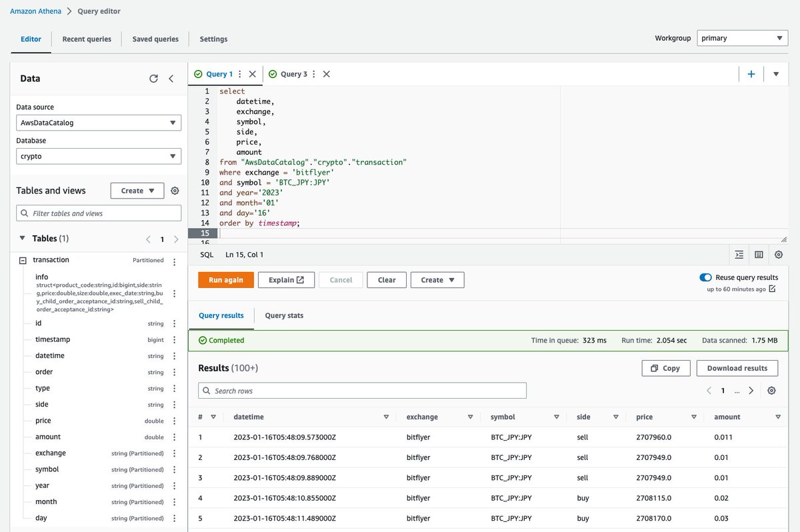Image resolution: width=800 pixels, height=532 pixels.
Task: Sort results by datetime column
Action: pyautogui.click(x=386, y=417)
